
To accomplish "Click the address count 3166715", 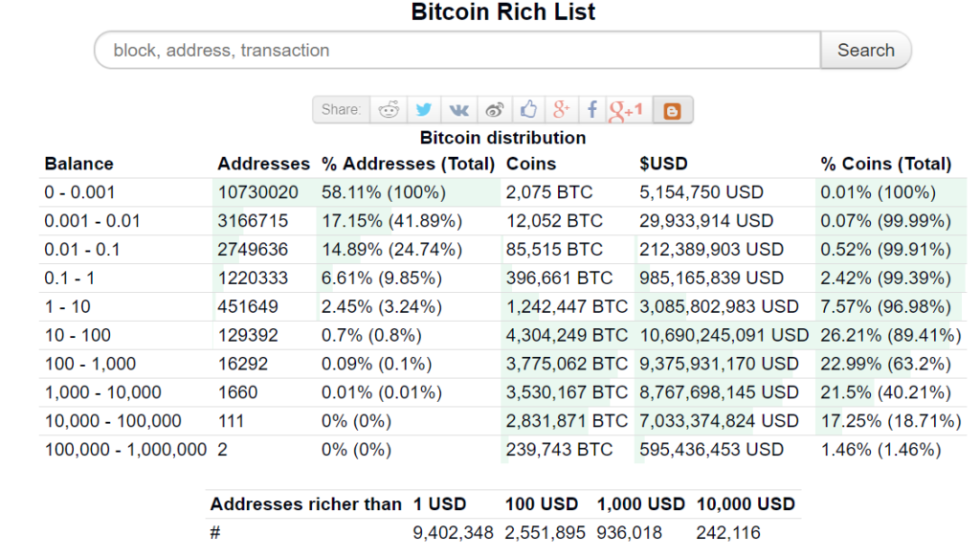I will 253,221.
